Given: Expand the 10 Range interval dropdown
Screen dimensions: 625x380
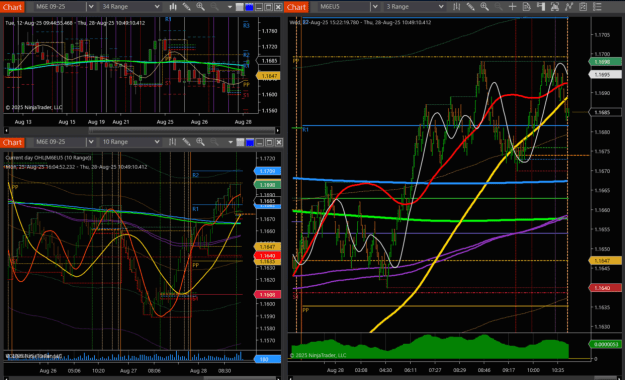Looking at the screenshot, I should pos(157,142).
